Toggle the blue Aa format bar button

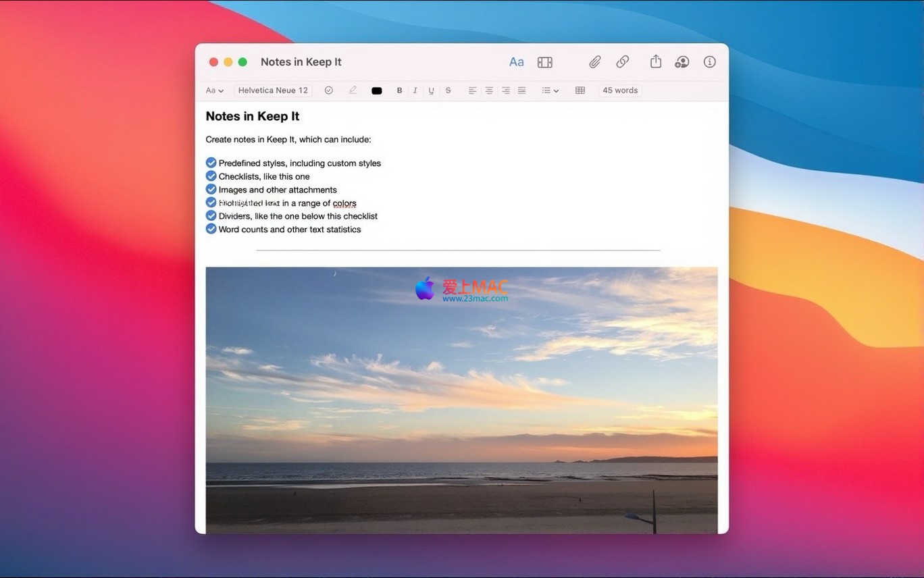click(x=516, y=62)
